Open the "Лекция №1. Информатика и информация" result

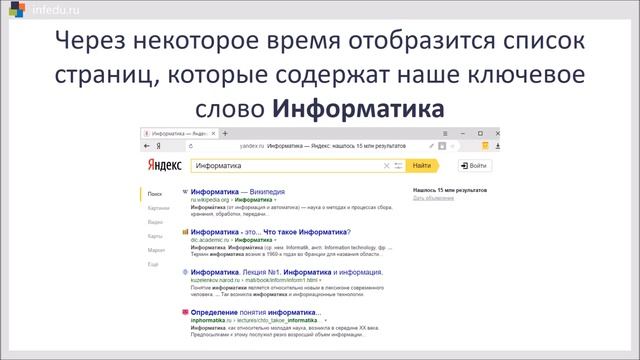[x=287, y=272]
